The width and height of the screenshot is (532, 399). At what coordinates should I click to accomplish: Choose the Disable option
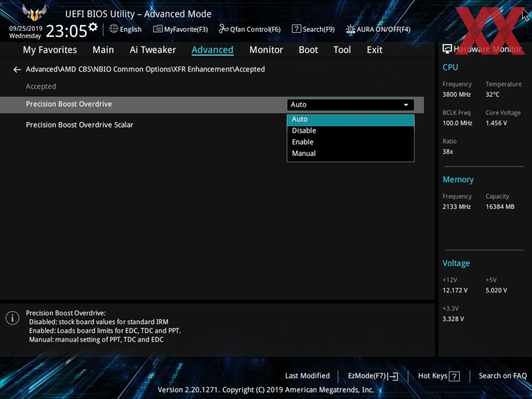(350, 131)
